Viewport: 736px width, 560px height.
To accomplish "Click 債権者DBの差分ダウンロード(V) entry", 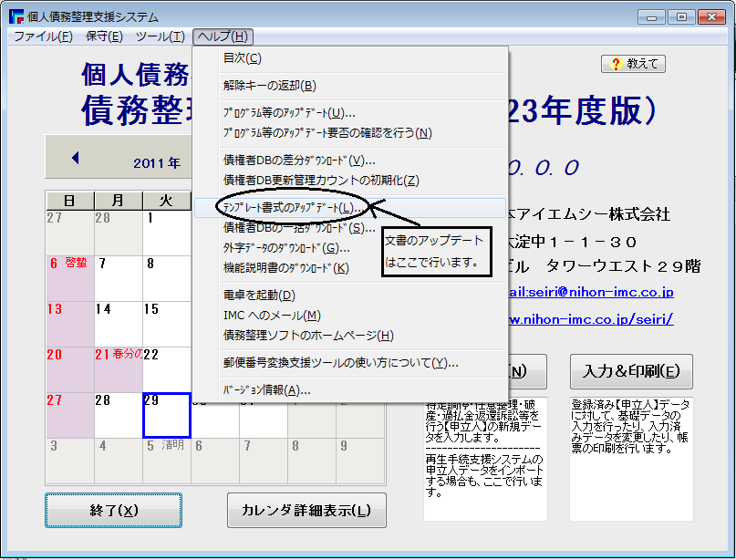I will [299, 161].
